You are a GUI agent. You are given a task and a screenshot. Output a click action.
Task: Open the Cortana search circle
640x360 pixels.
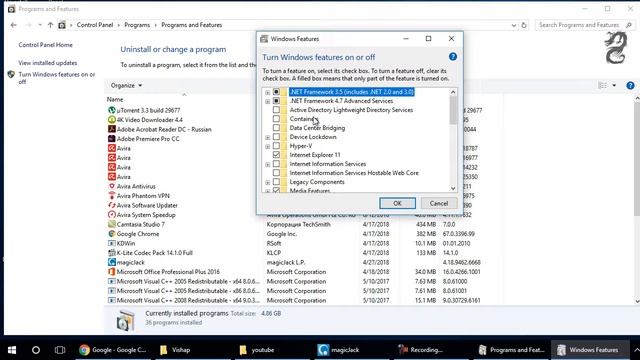[36, 350]
